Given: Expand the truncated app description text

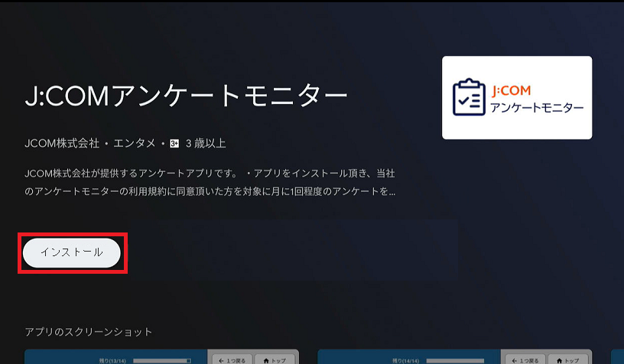Looking at the screenshot, I should [x=210, y=182].
